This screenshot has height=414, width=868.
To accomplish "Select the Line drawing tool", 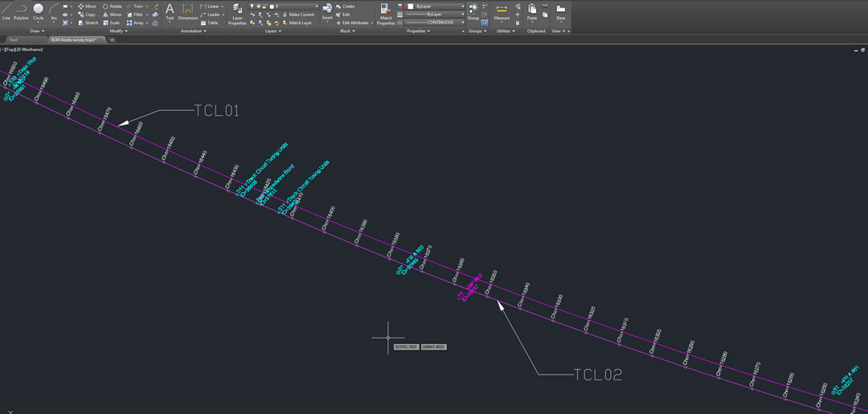I will 6,11.
